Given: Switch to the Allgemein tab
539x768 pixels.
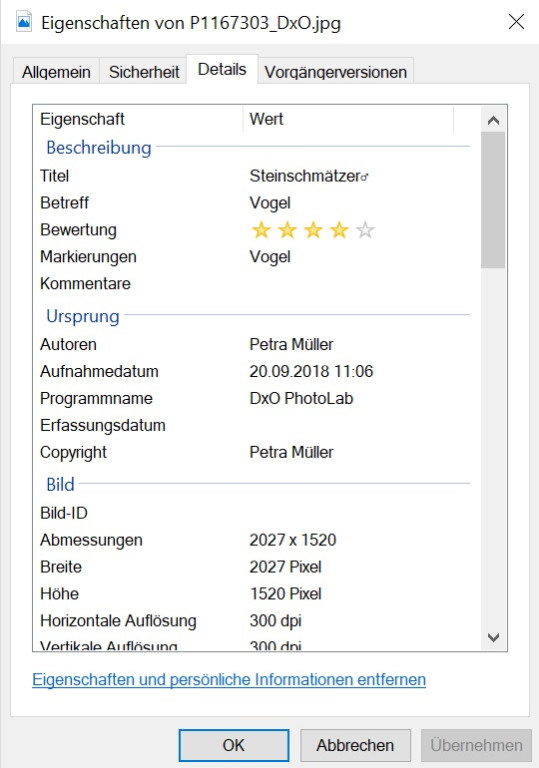Looking at the screenshot, I should (56, 72).
